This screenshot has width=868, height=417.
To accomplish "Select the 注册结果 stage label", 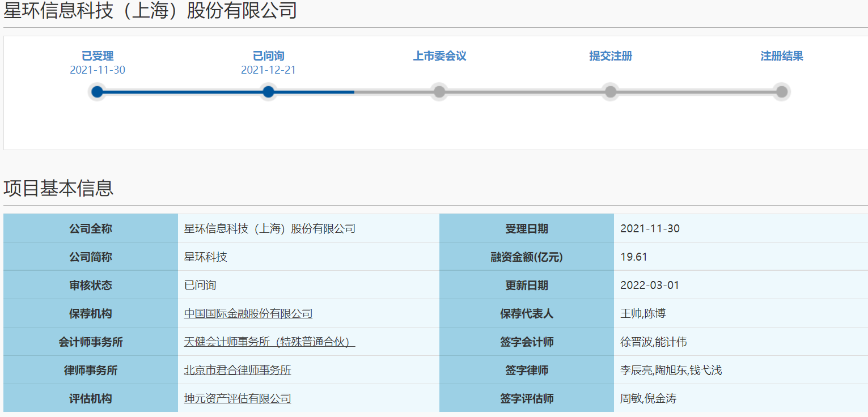I will 782,56.
